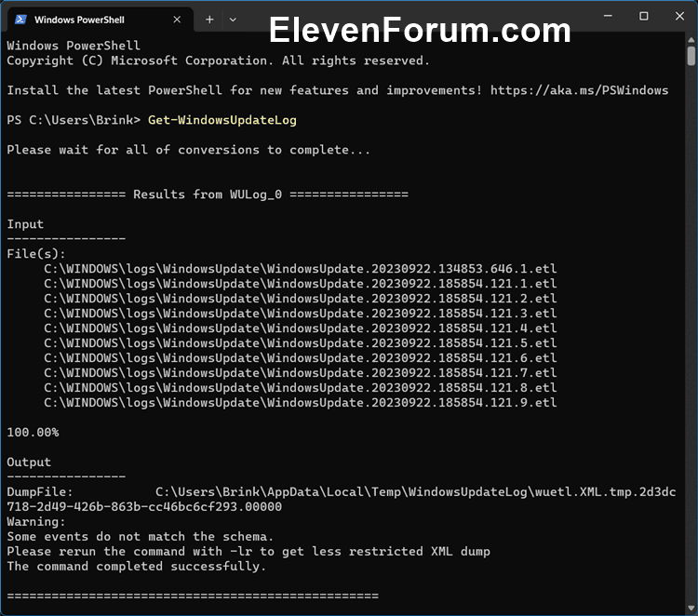
Task: Click the 185854.121.9.etl file path
Action: pos(300,403)
